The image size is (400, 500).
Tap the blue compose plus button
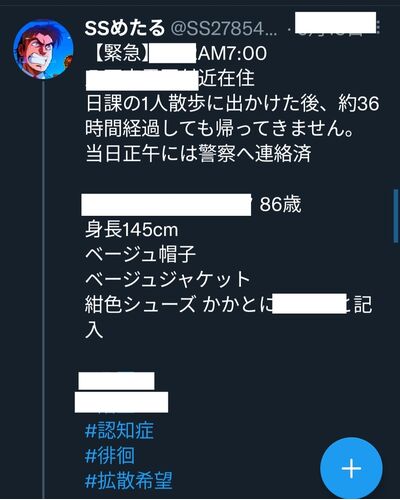351,468
